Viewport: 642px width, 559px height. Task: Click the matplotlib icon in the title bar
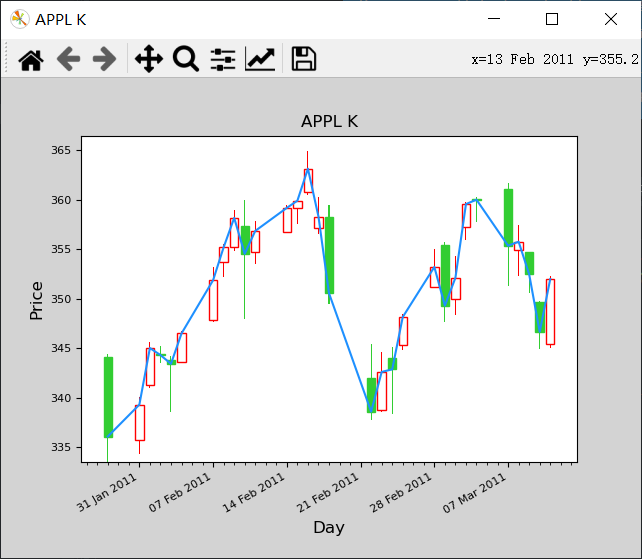pyautogui.click(x=19, y=19)
